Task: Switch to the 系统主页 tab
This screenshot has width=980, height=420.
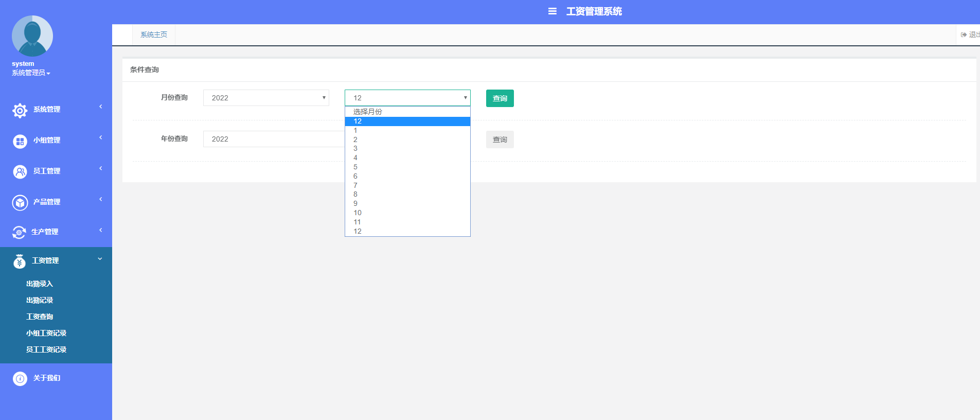Action: [x=154, y=34]
